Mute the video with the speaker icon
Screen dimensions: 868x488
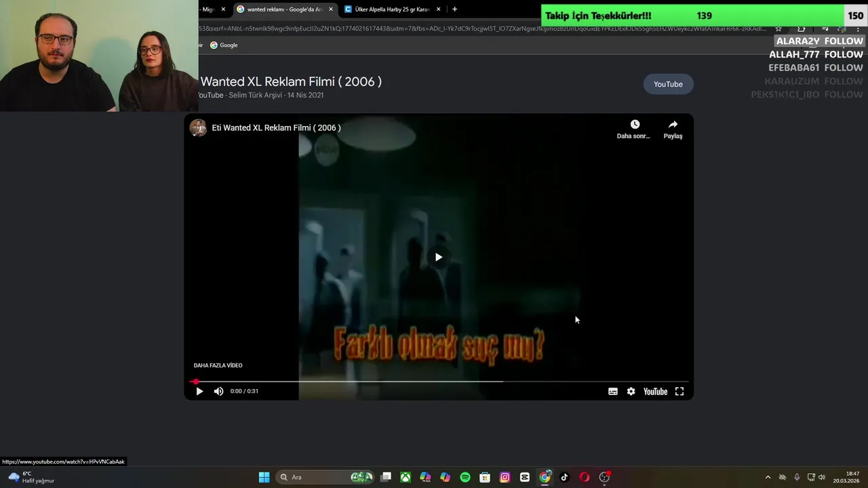tap(218, 391)
